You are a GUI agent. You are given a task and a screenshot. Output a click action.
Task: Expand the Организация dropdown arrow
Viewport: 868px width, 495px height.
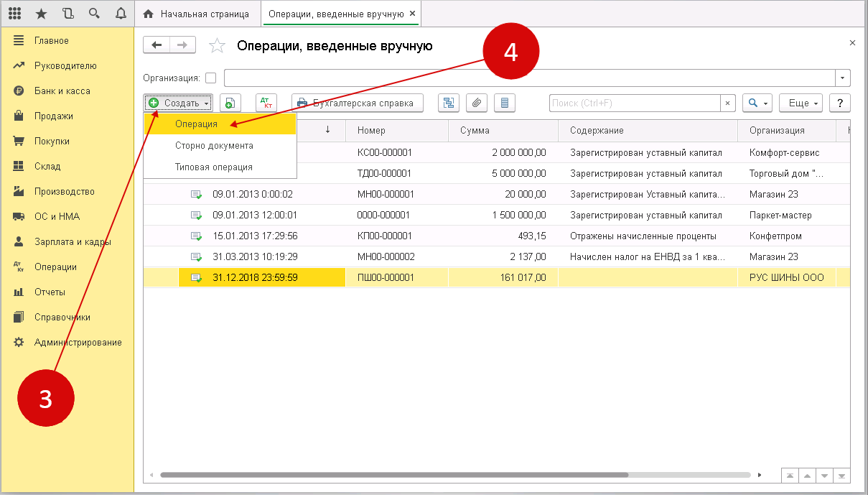pyautogui.click(x=843, y=78)
